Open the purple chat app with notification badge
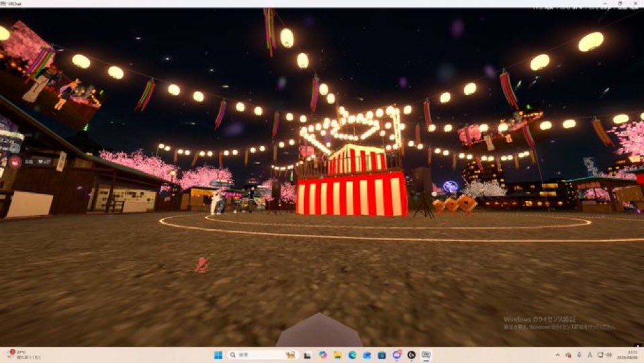The width and height of the screenshot is (644, 363). [x=397, y=355]
